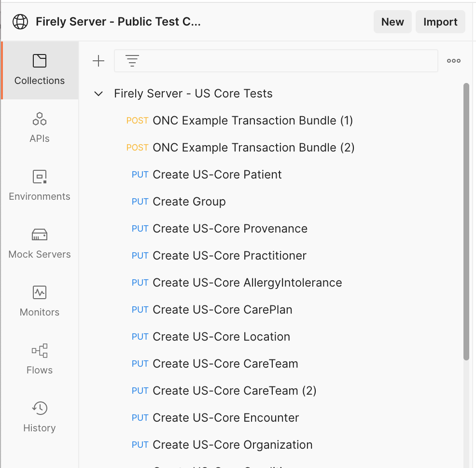
Task: Collapse the Firely Server - US Core Tests collection
Action: click(x=98, y=94)
